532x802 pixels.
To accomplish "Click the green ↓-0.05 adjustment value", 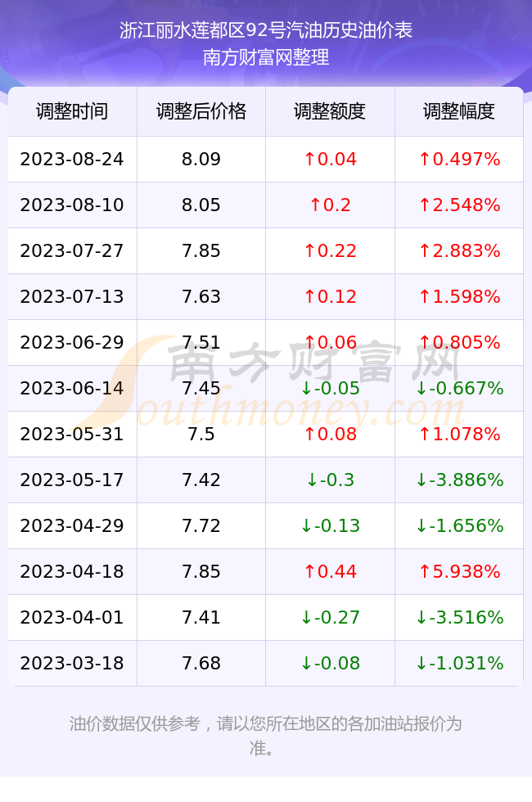I will point(330,388).
